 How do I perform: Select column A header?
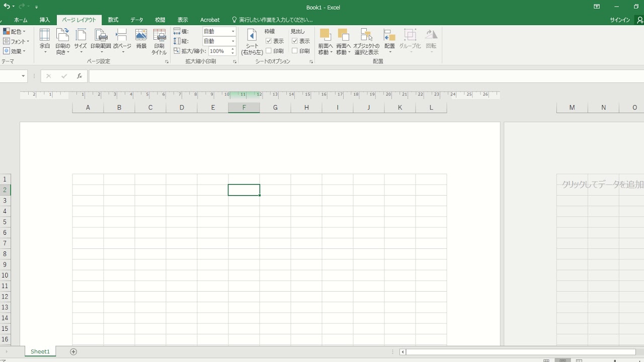pos(88,108)
